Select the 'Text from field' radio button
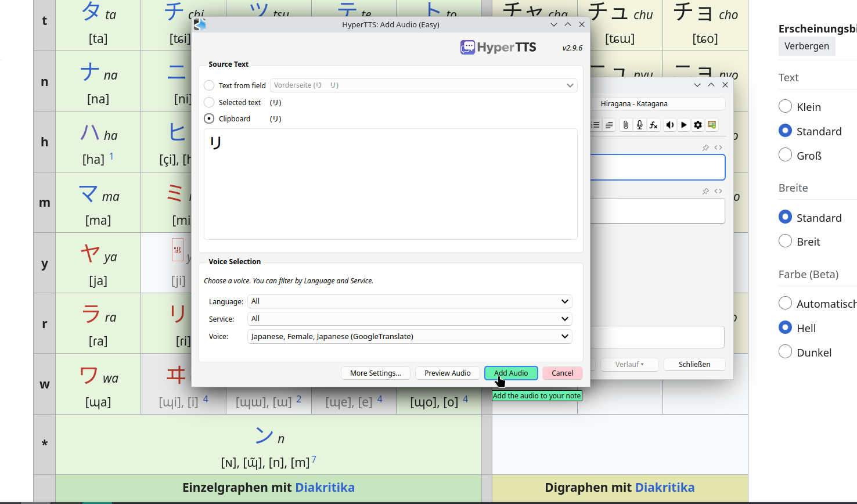This screenshot has width=857, height=504. pyautogui.click(x=209, y=85)
